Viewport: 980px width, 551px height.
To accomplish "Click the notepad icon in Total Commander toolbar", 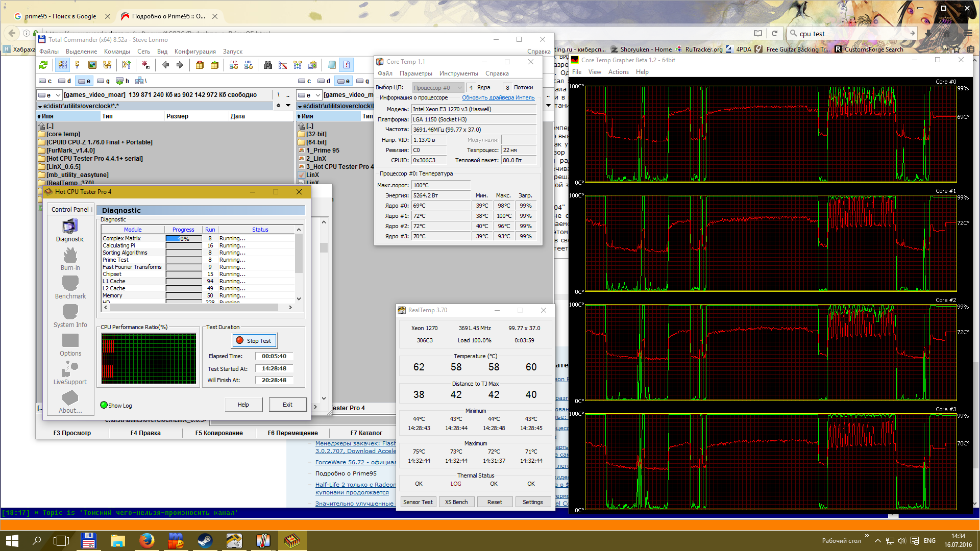I will 332,65.
